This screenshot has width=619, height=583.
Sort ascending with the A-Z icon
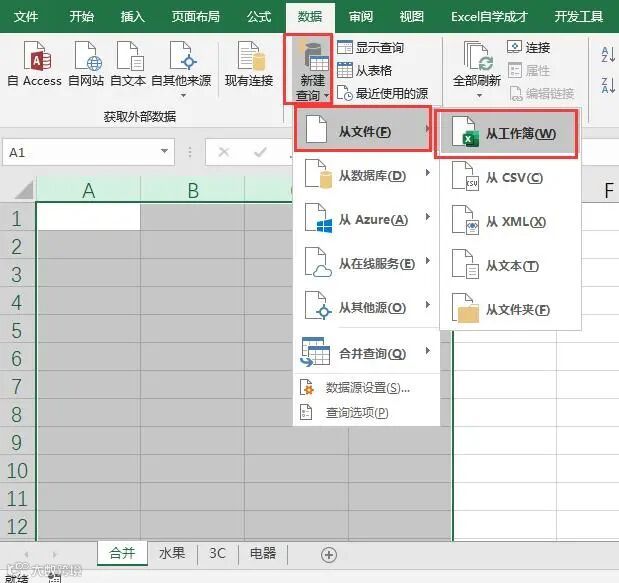click(x=608, y=54)
